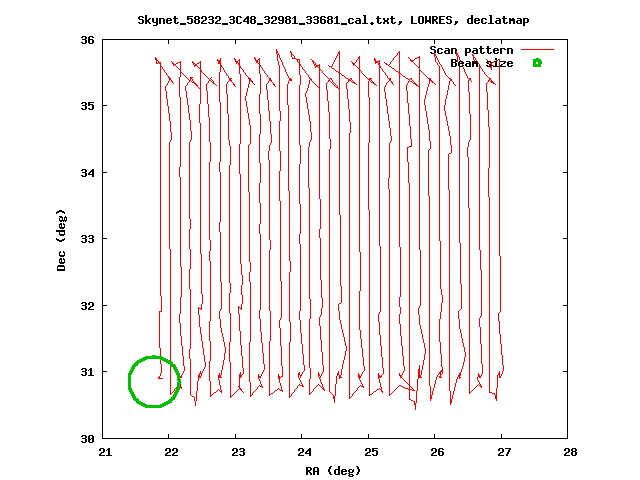Image resolution: width=640 pixels, height=480 pixels.
Task: Click the Dec axis tick label 30
Action: pos(87,439)
